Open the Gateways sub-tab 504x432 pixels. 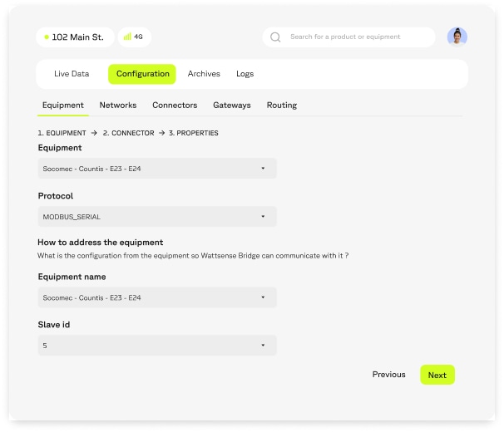(231, 106)
